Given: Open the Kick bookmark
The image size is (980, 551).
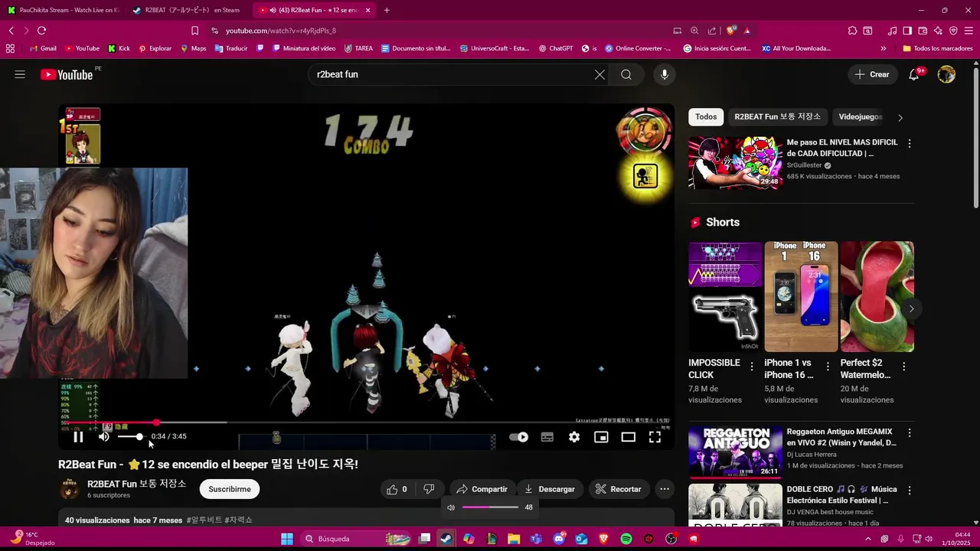Looking at the screenshot, I should tap(119, 48).
